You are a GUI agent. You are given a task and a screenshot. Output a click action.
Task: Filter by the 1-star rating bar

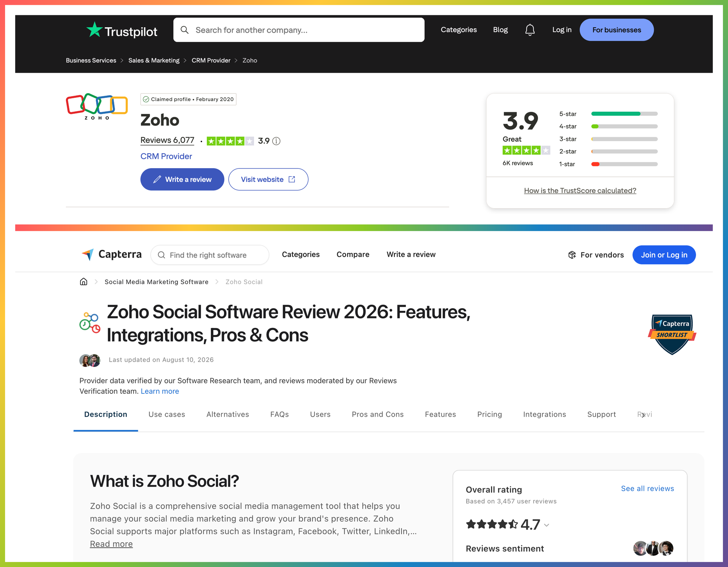(x=624, y=164)
